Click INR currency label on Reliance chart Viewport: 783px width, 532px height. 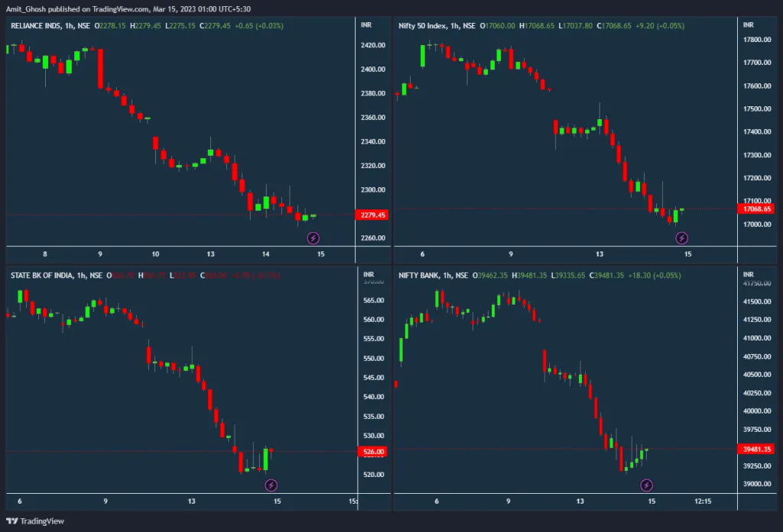366,25
